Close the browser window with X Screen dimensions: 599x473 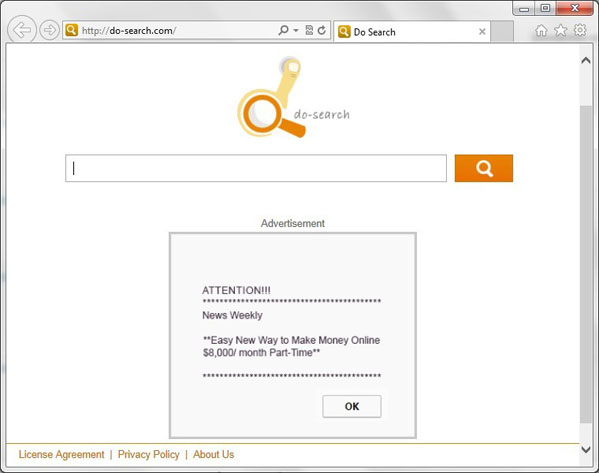tap(575, 8)
